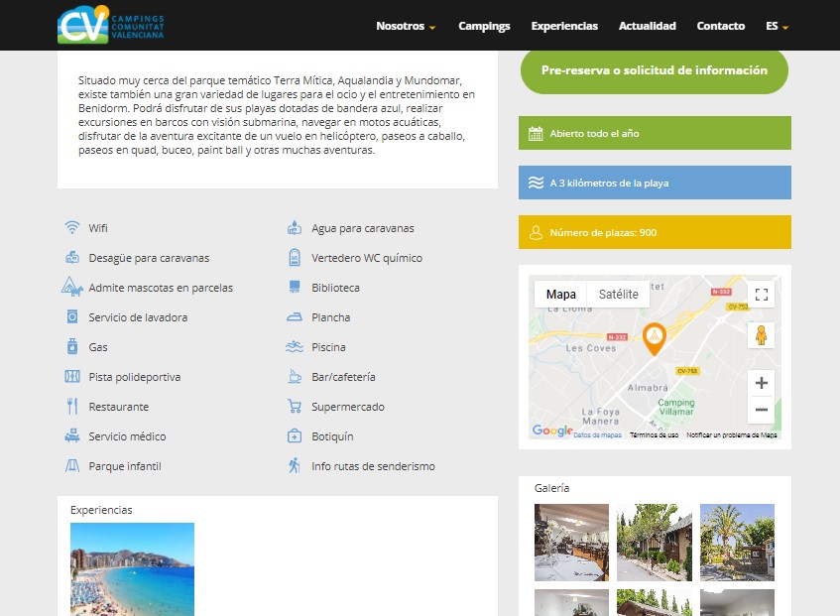Image resolution: width=840 pixels, height=616 pixels.
Task: Expand the Nosotros dropdown menu
Action: click(406, 26)
